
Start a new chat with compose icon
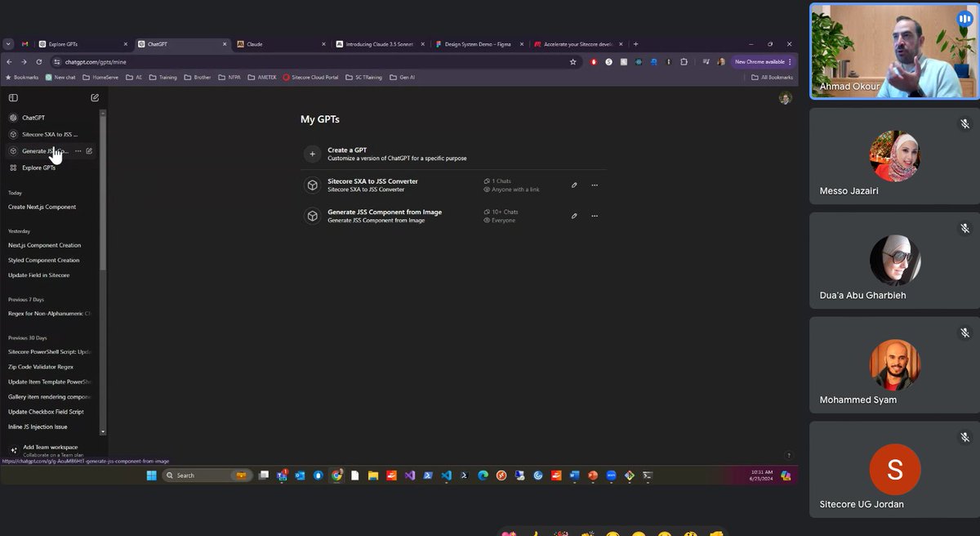95,98
